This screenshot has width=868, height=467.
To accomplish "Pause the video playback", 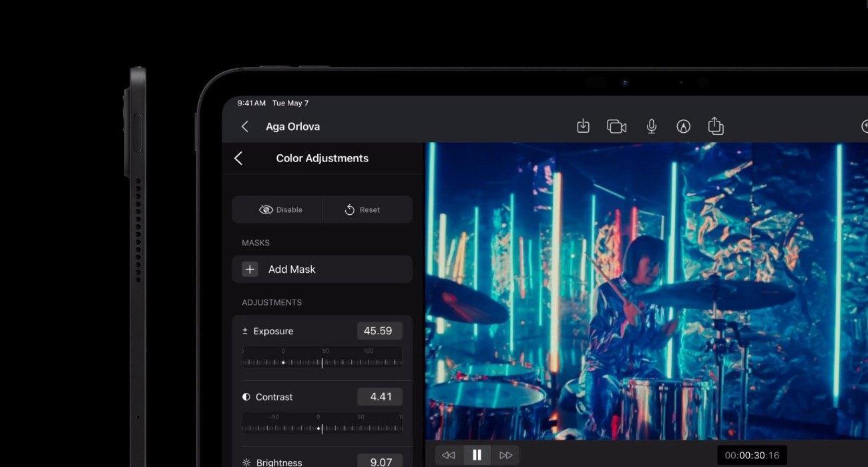I will tap(477, 455).
